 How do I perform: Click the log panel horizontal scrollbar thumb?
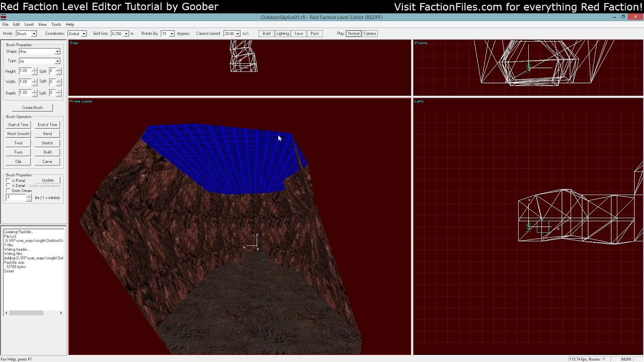[26, 313]
